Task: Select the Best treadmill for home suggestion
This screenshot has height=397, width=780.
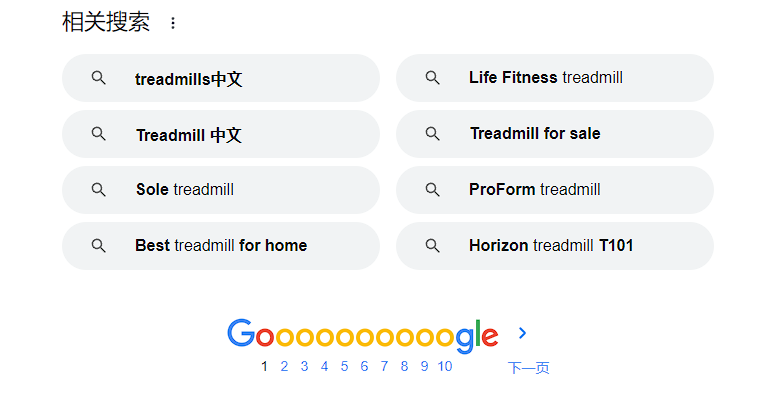Action: (221, 246)
